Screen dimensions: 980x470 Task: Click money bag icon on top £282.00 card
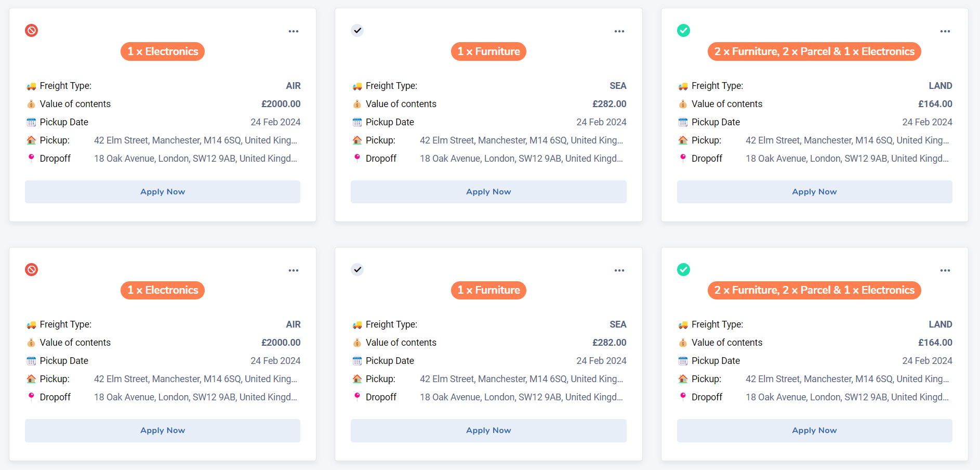pyautogui.click(x=357, y=104)
